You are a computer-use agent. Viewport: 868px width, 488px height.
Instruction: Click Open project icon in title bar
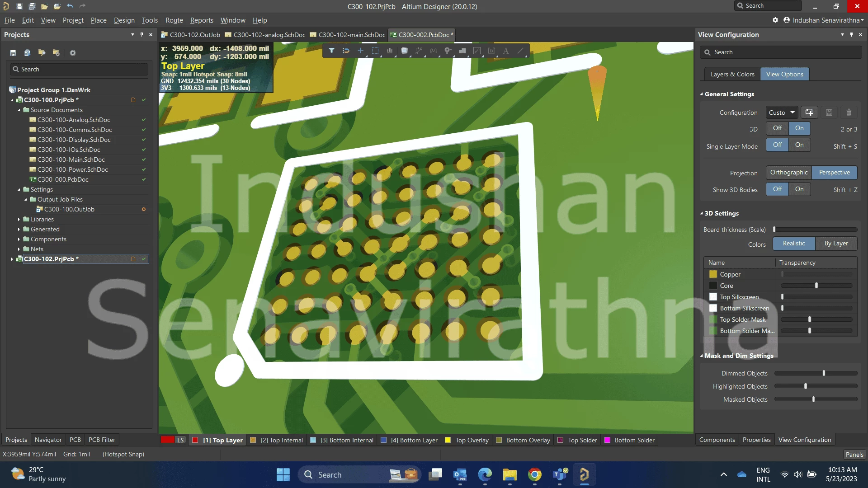(57, 6)
